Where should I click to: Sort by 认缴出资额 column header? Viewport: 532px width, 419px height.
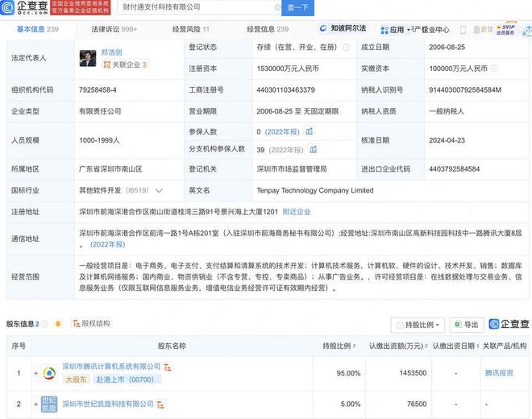pyautogui.click(x=398, y=346)
